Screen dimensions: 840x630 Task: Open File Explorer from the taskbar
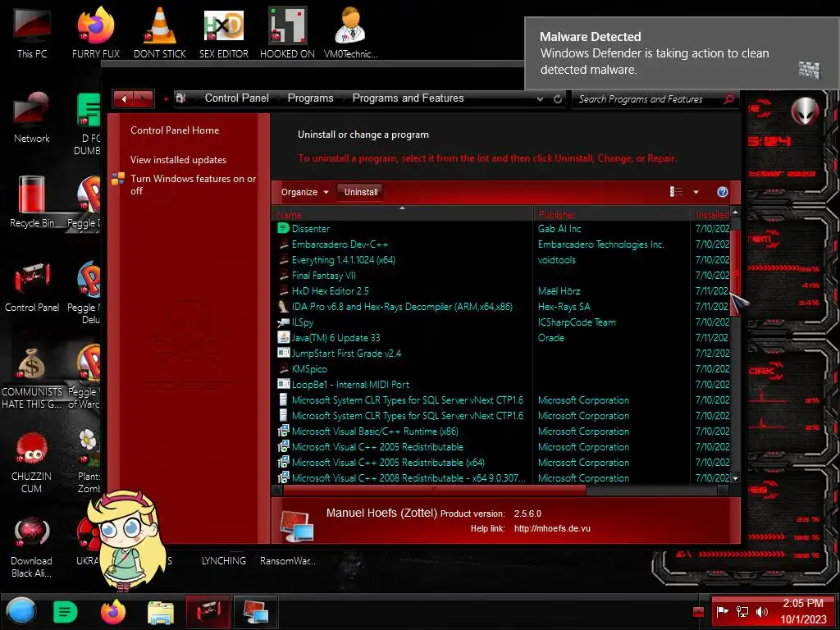pos(160,612)
